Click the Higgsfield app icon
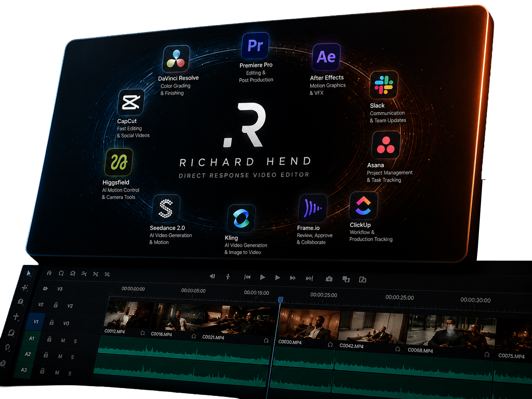Screen dimensions: 532x399 pyautogui.click(x=119, y=162)
